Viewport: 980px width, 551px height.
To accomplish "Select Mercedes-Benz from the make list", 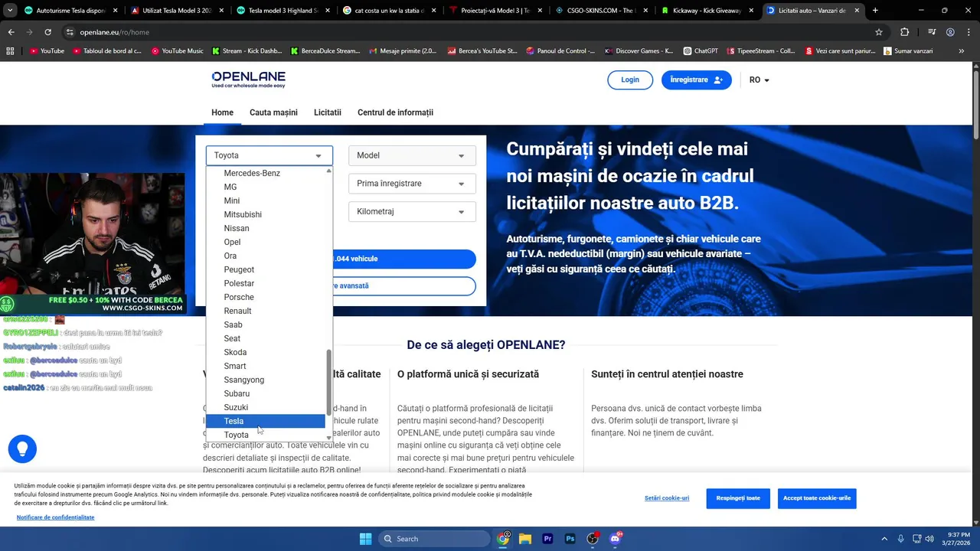I will click(265, 173).
